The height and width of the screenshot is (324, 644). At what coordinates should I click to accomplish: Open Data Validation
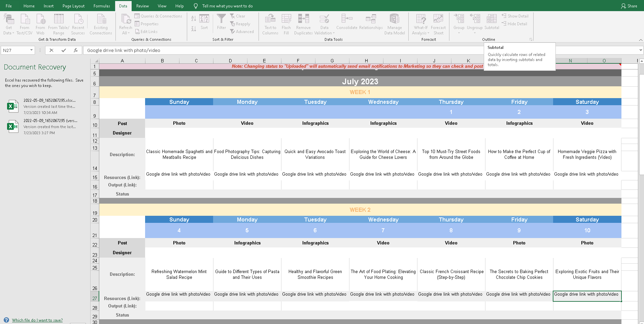325,24
